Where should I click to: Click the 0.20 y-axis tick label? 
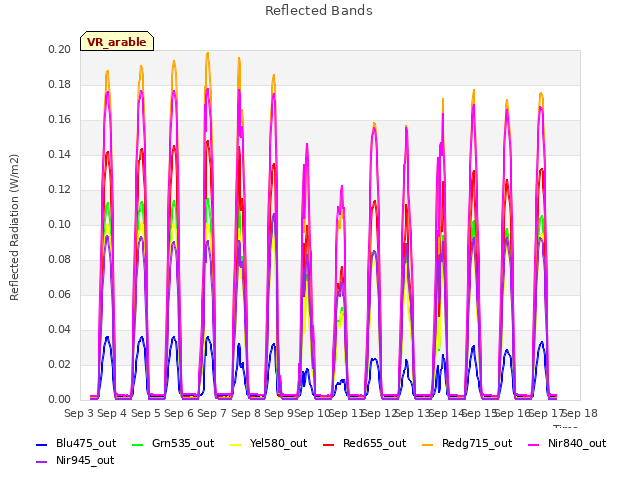click(60, 50)
